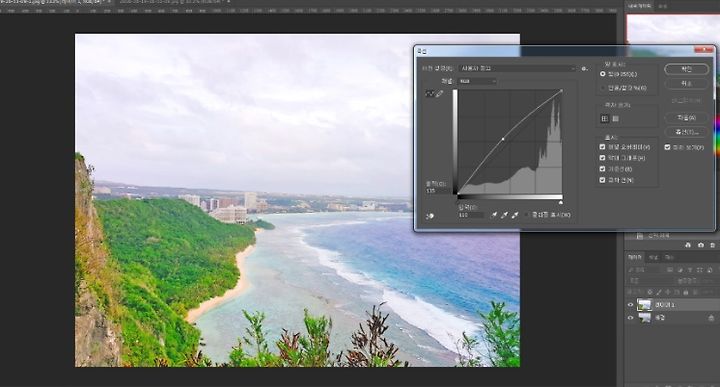Click the adjustment layer filter icon
720x387 pixels.
(680, 269)
